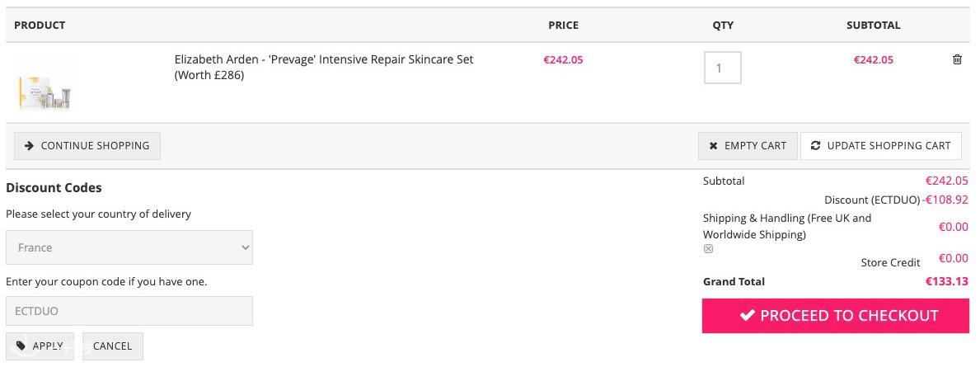The height and width of the screenshot is (367, 980).
Task: Click the coupon code field containing ECTDUO
Action: tap(129, 311)
